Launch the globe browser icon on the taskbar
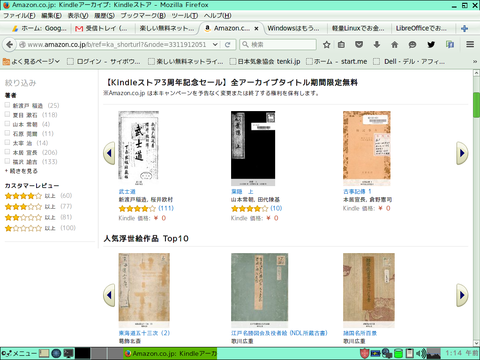 tap(56, 353)
